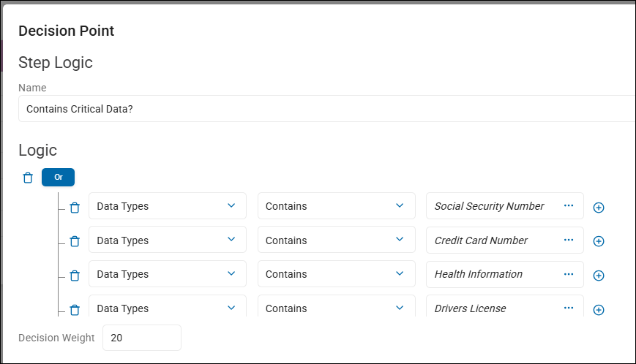The height and width of the screenshot is (364, 636).
Task: Toggle the Or logic operator
Action: 58,177
